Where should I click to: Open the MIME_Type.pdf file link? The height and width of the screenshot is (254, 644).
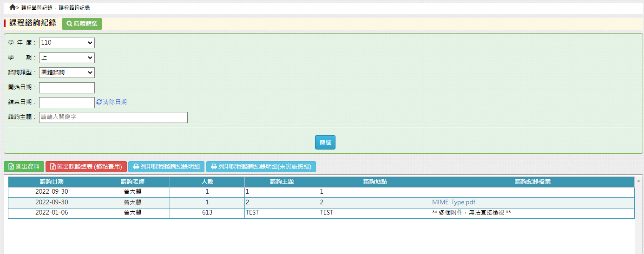(453, 202)
